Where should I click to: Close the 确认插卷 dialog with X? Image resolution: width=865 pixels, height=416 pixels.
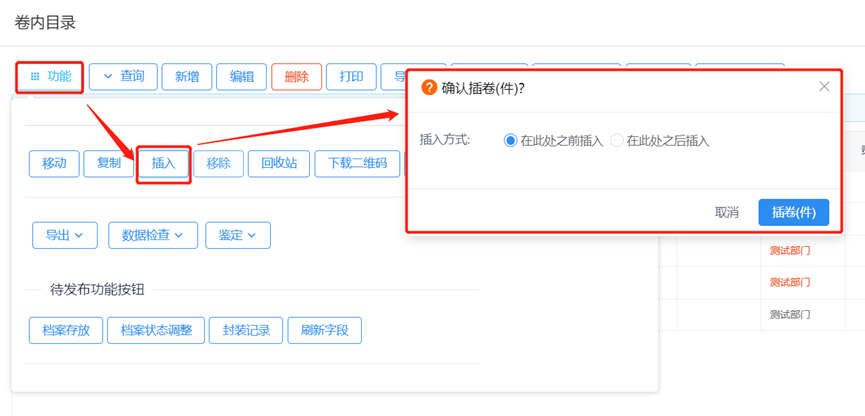click(x=824, y=87)
